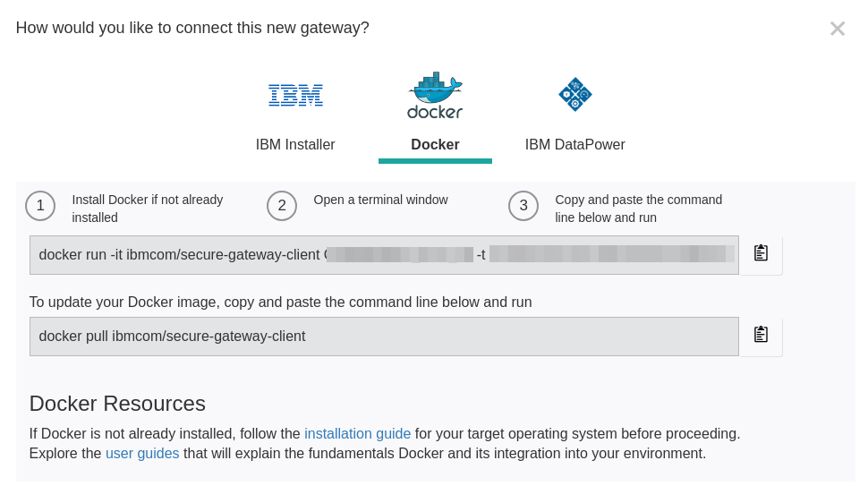Copy the docker pull command to clipboard
This screenshot has width=868, height=486.
761,335
